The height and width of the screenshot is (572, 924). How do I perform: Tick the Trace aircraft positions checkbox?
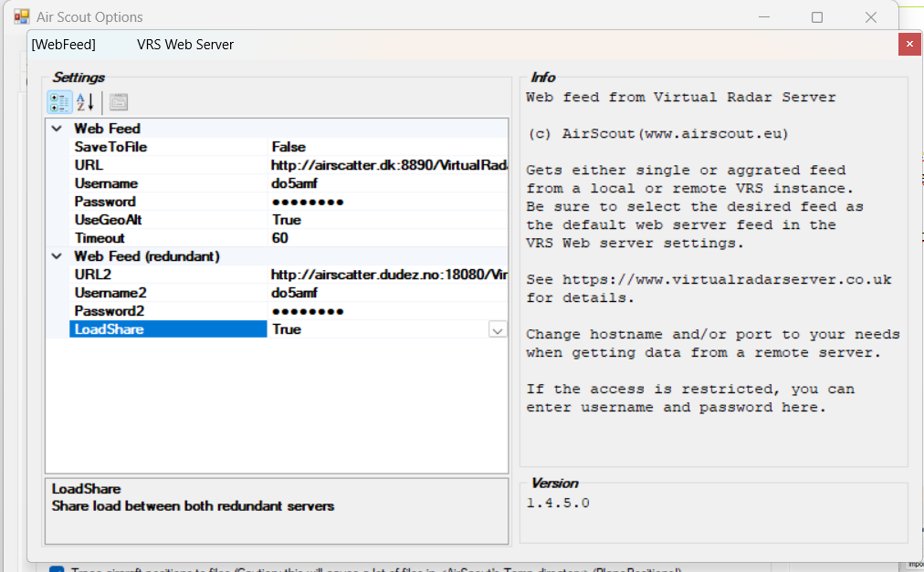click(x=56, y=570)
